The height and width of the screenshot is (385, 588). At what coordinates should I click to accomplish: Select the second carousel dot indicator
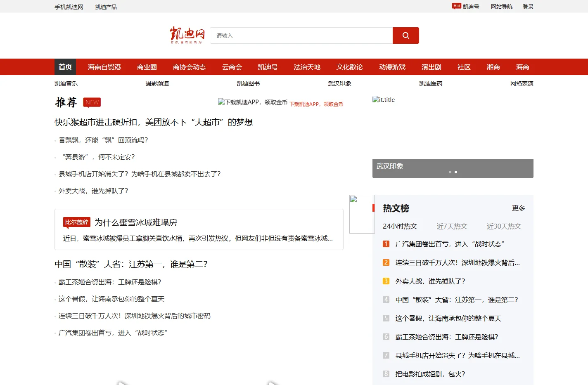click(456, 172)
